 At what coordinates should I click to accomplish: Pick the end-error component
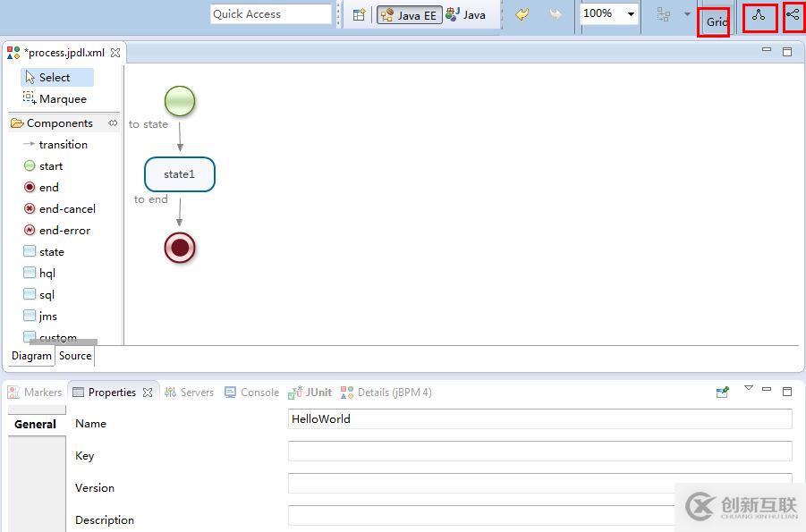[57, 231]
